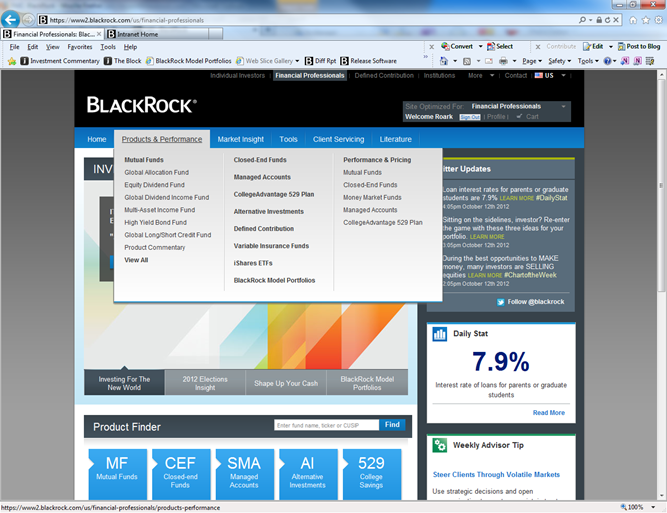Screen dimensions: 667x513
Task: Expand the Edit toolbar dropdown arrow
Action: (610, 46)
